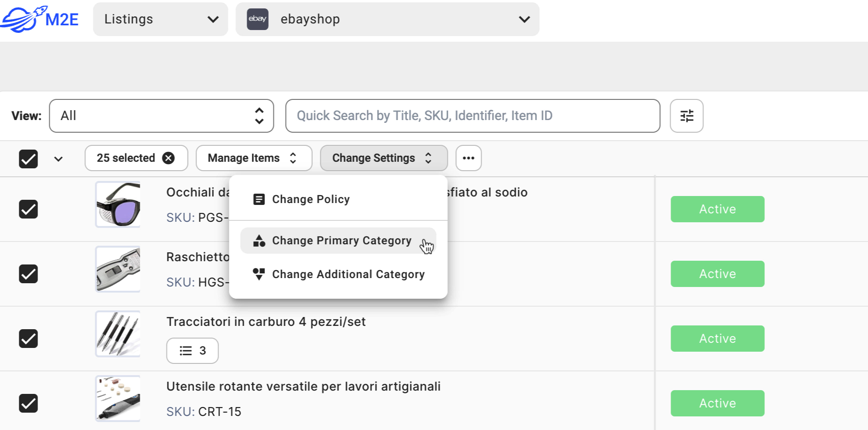Click the Change Policy document icon
The width and height of the screenshot is (868, 430).
click(259, 199)
